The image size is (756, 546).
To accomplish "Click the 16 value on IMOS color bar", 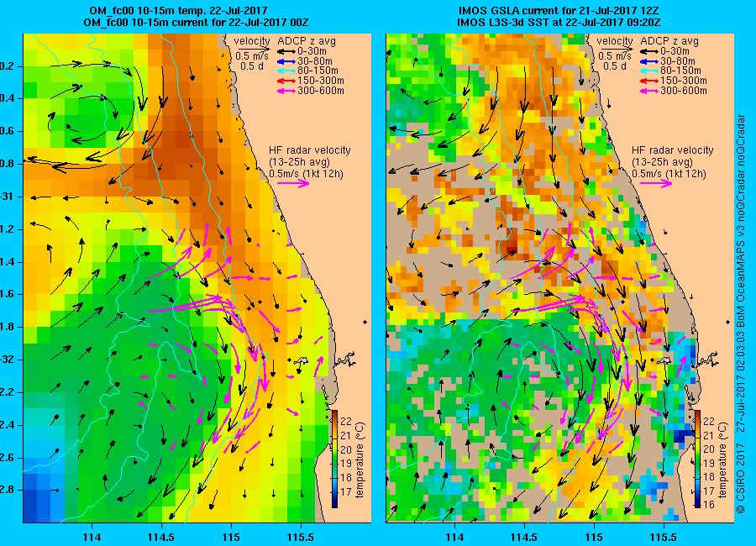I will [x=709, y=505].
